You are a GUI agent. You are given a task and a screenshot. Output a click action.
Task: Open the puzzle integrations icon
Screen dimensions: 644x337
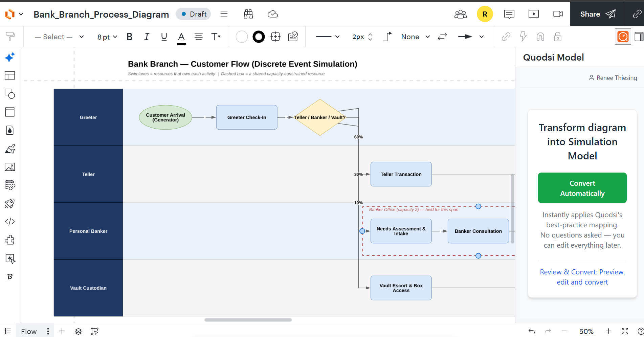(10, 240)
